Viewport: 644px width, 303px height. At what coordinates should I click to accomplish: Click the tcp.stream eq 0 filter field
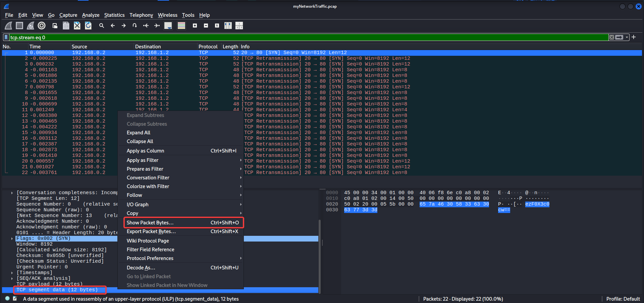pyautogui.click(x=309, y=37)
